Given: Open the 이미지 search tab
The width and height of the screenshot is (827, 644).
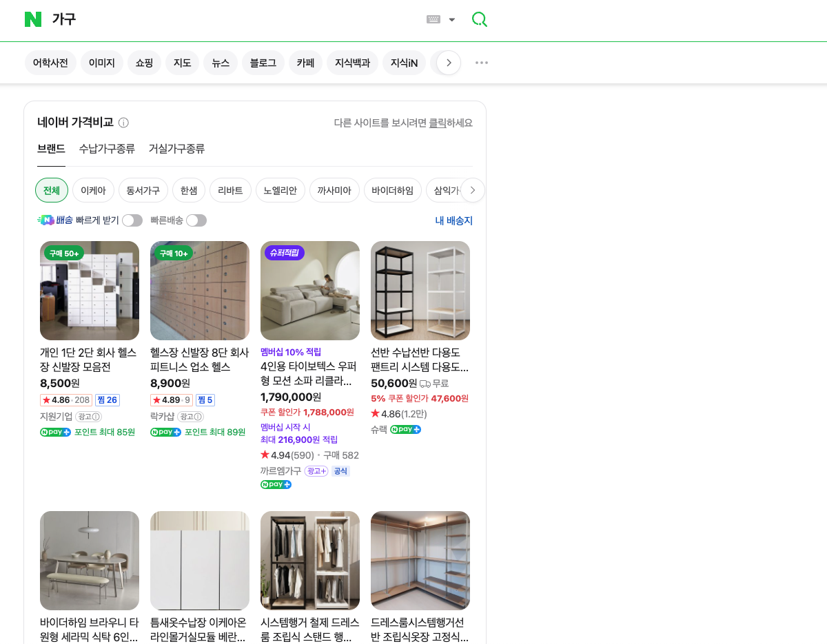Looking at the screenshot, I should (x=102, y=63).
